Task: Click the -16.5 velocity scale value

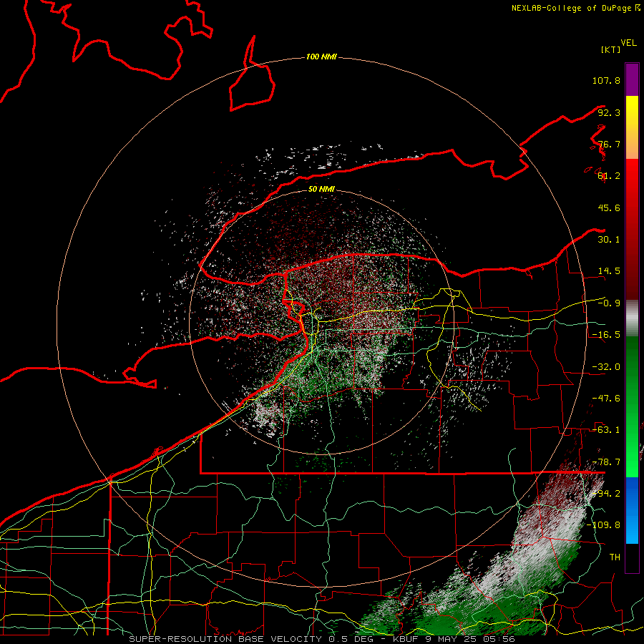Action: [606, 335]
